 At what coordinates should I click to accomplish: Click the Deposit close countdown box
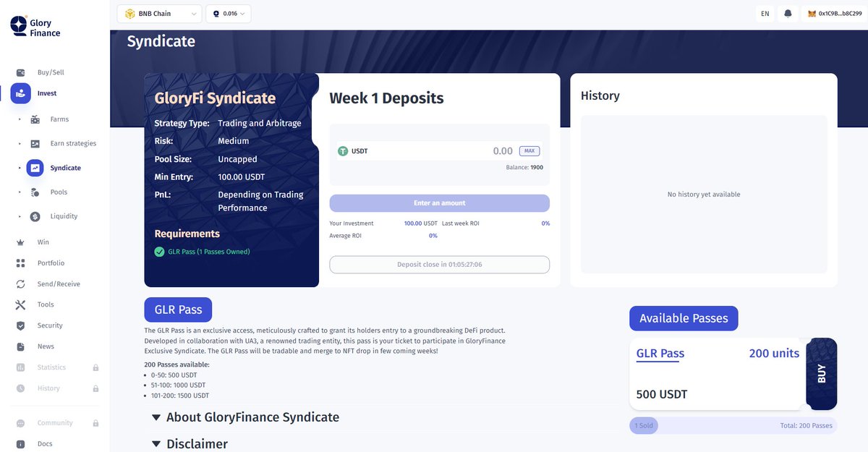point(439,265)
